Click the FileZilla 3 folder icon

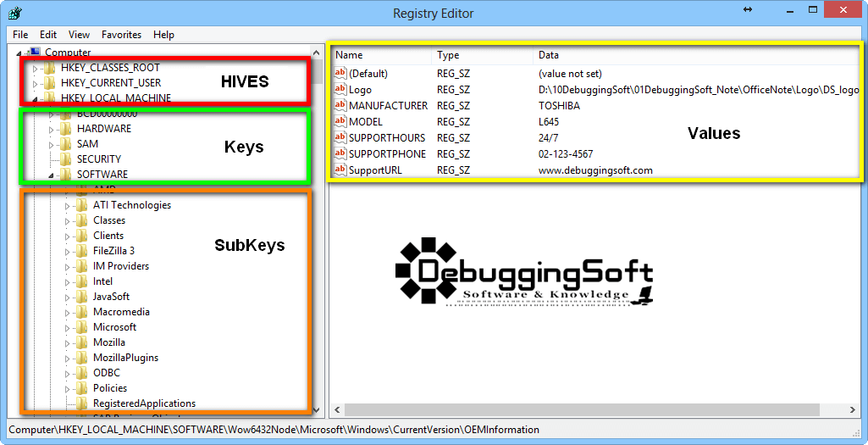(82, 251)
